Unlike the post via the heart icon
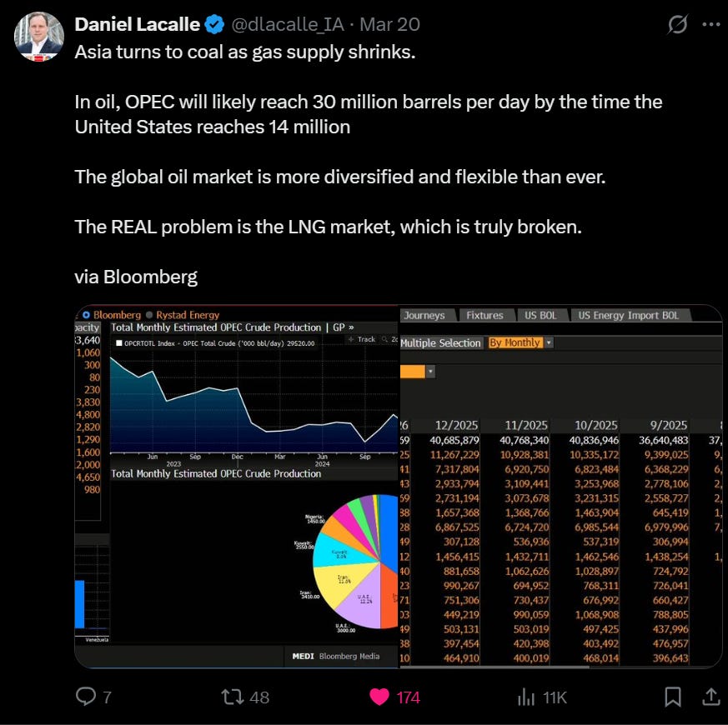This screenshot has height=725, width=728. click(379, 697)
